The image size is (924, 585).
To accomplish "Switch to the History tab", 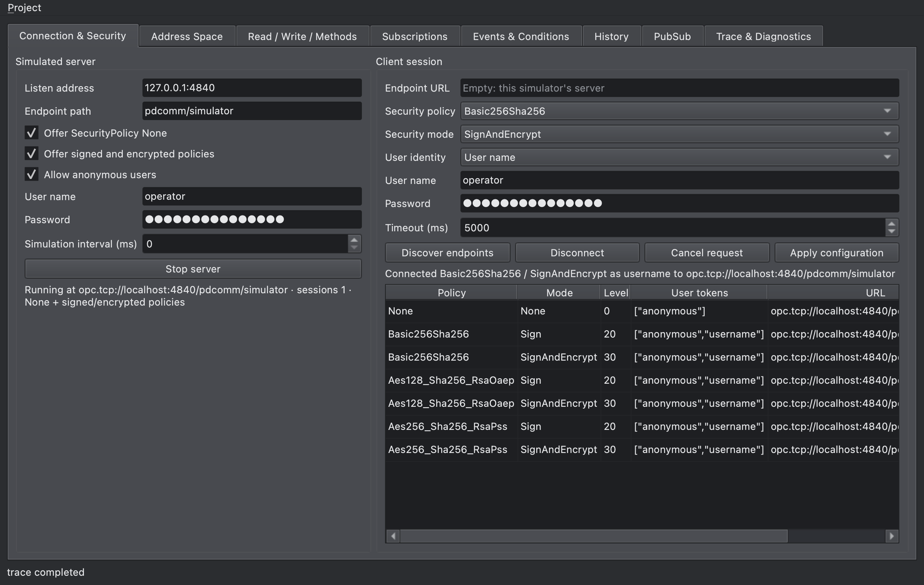I will [611, 36].
